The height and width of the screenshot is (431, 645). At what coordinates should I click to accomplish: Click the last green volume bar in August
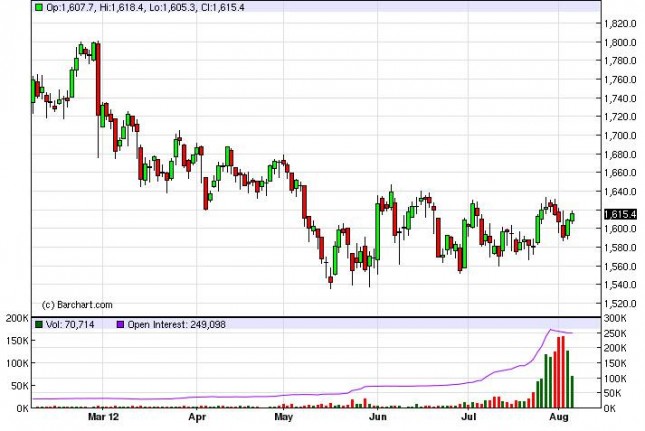(572, 392)
